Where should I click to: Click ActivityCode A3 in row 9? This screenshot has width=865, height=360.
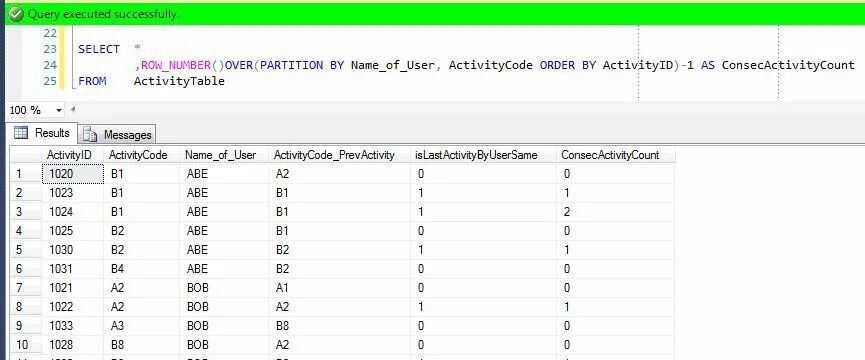click(x=142, y=326)
